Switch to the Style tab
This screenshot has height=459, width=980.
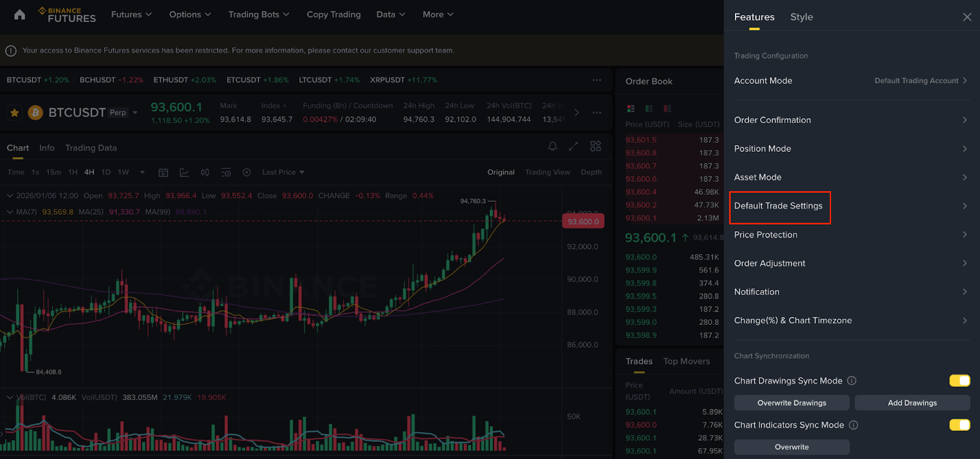[x=802, y=17]
